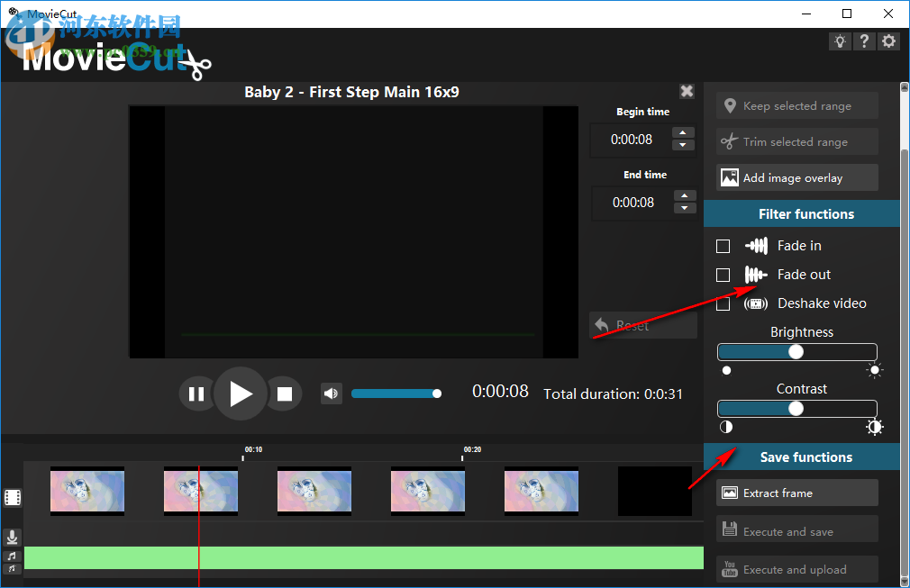Image resolution: width=910 pixels, height=588 pixels.
Task: Stop video playback
Action: click(285, 394)
